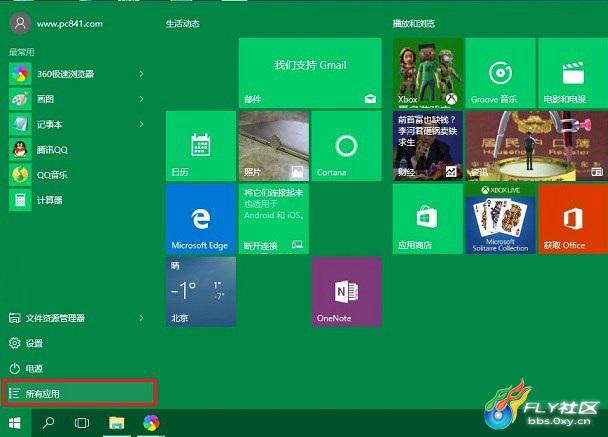Show 所有应用 All apps list
The width and height of the screenshot is (608, 437).
click(x=80, y=393)
